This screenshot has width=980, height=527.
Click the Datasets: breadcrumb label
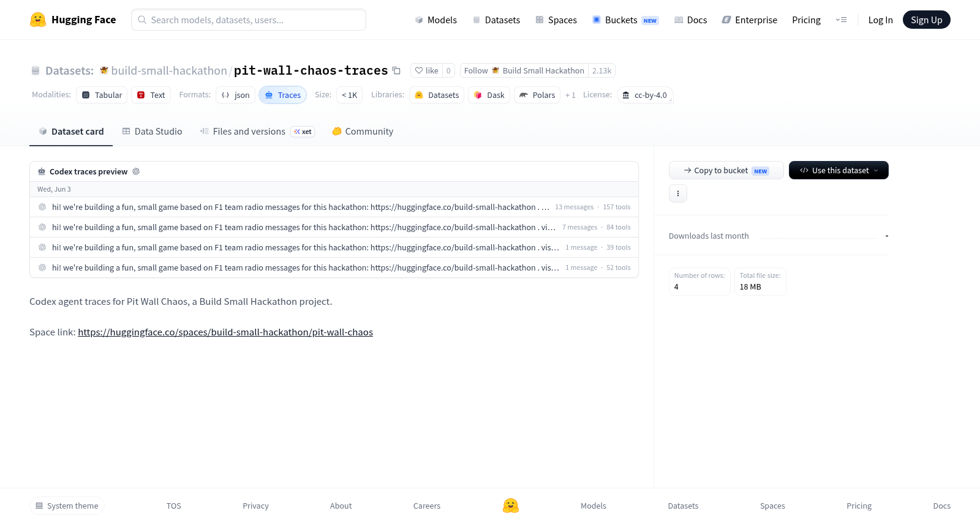point(69,70)
